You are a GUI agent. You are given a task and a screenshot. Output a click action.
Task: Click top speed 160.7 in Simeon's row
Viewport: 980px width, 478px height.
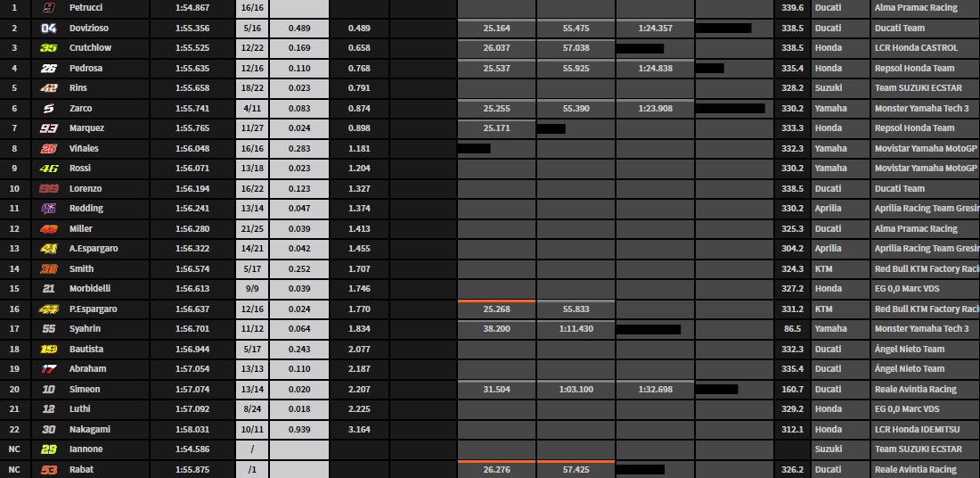(793, 389)
